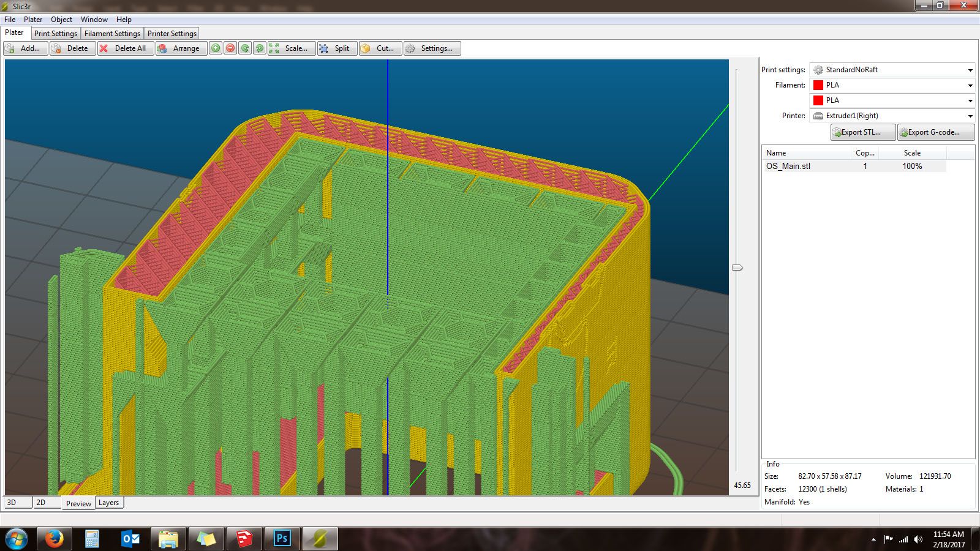Click the Scale tool in toolbar

[291, 48]
